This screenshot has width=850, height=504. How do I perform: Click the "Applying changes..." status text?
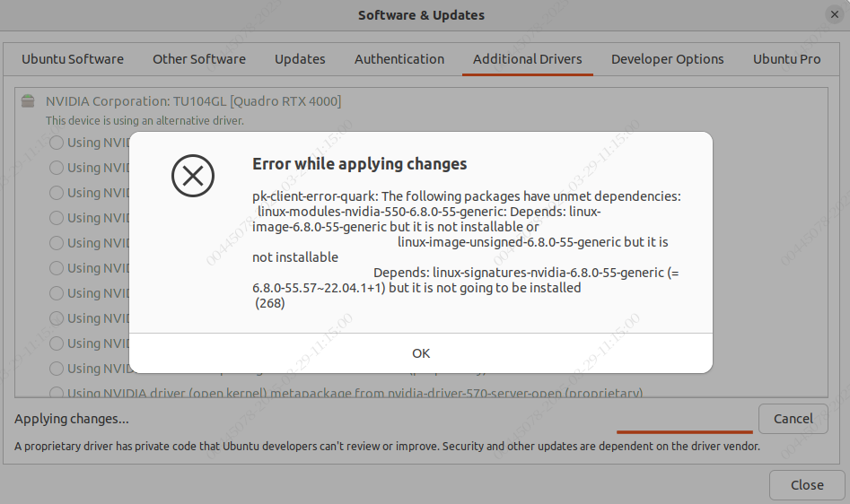(72, 419)
